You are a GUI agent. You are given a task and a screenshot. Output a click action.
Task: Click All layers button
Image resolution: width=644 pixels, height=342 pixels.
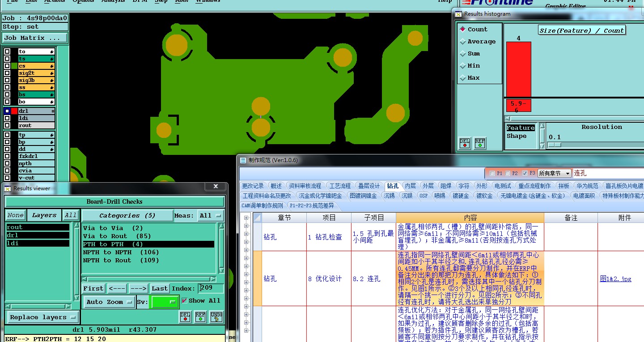coord(71,215)
